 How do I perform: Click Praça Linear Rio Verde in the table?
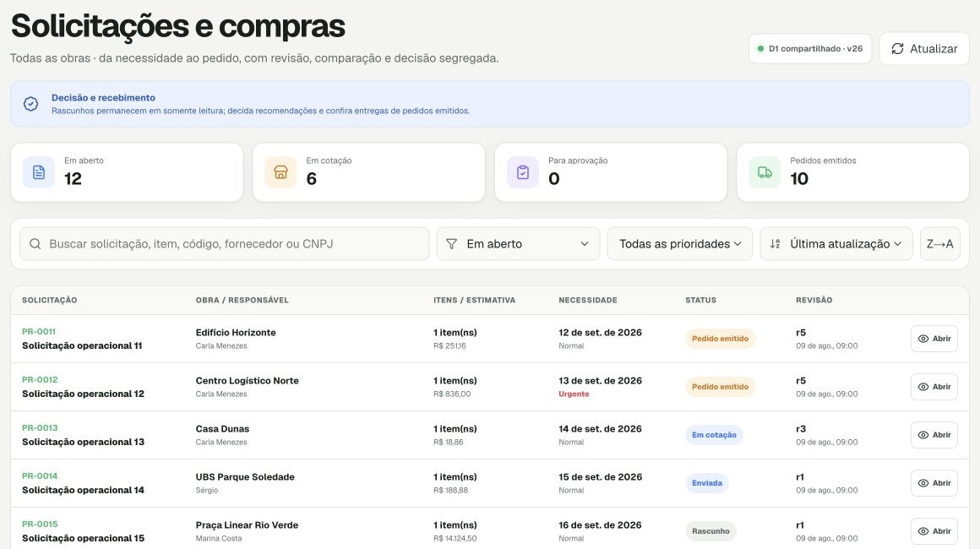coord(247,525)
